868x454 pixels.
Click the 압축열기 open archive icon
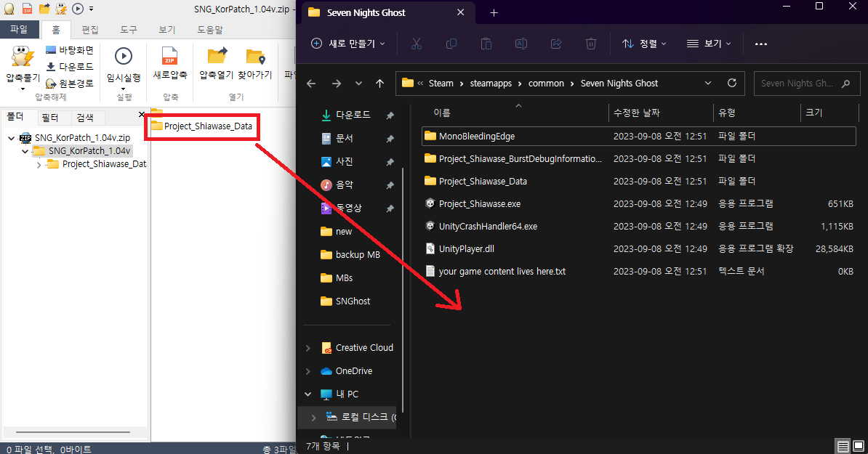(217, 57)
